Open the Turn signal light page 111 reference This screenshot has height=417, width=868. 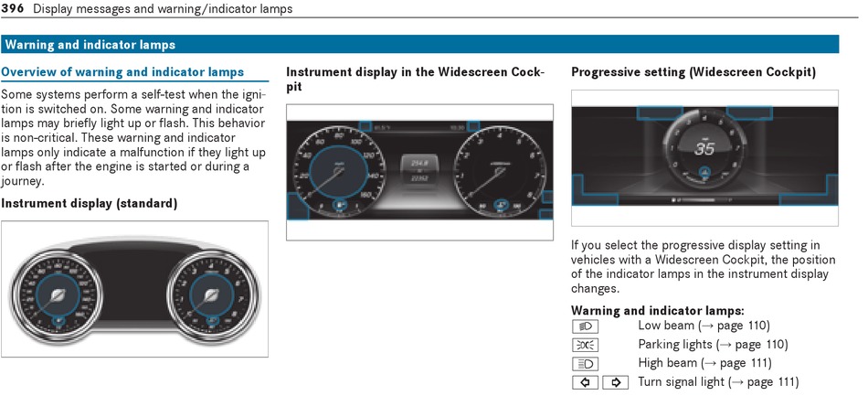(763, 382)
